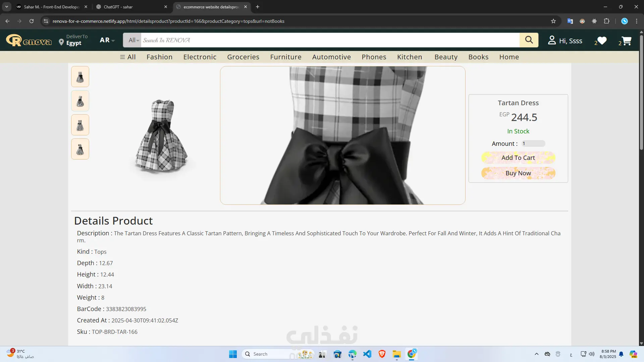This screenshot has width=644, height=362.
Task: Open the shopping cart icon
Action: coord(626,41)
